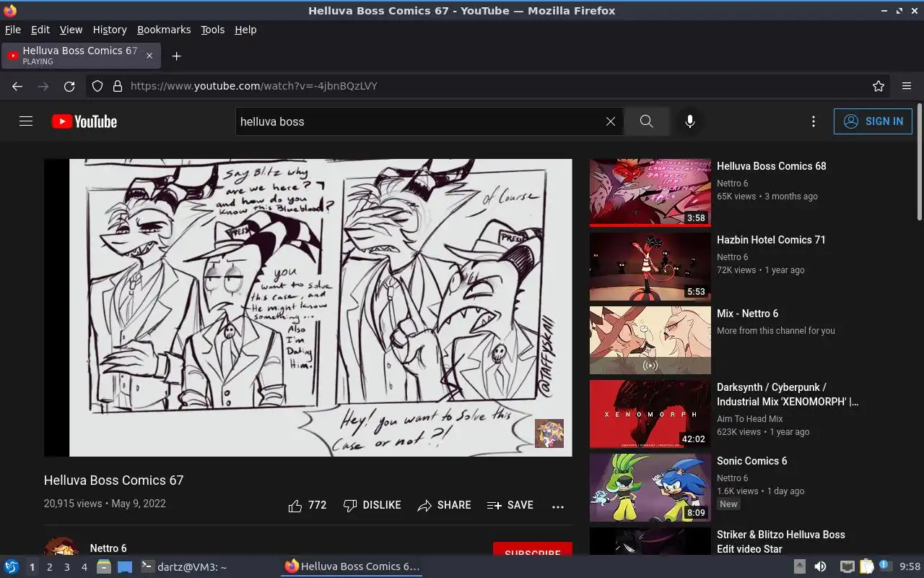Open the network tray icon
924x578 pixels.
(847, 567)
